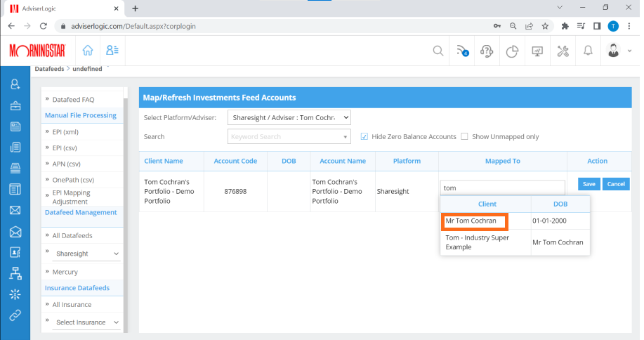This screenshot has width=644, height=340.
Task: Open All Insurance menu item
Action: 72,305
